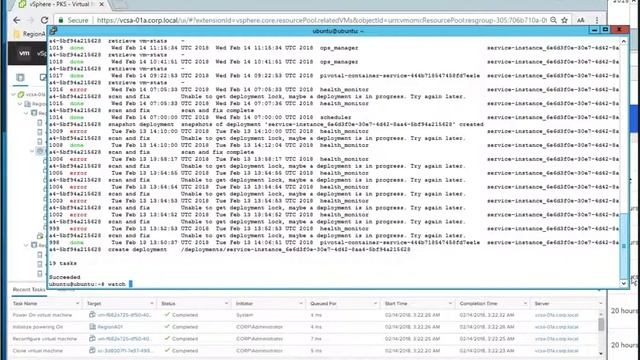The width and height of the screenshot is (640, 360).
Task: Click the first cluster icon under RegionA
Action: 34,113
